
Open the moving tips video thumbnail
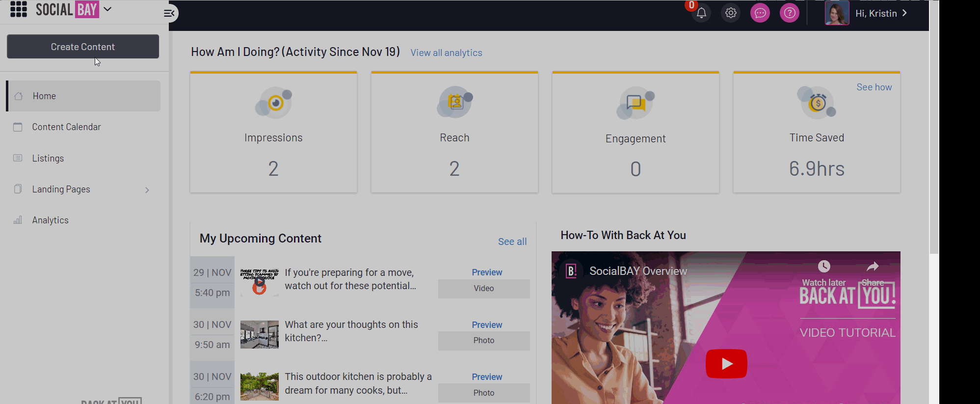click(260, 282)
